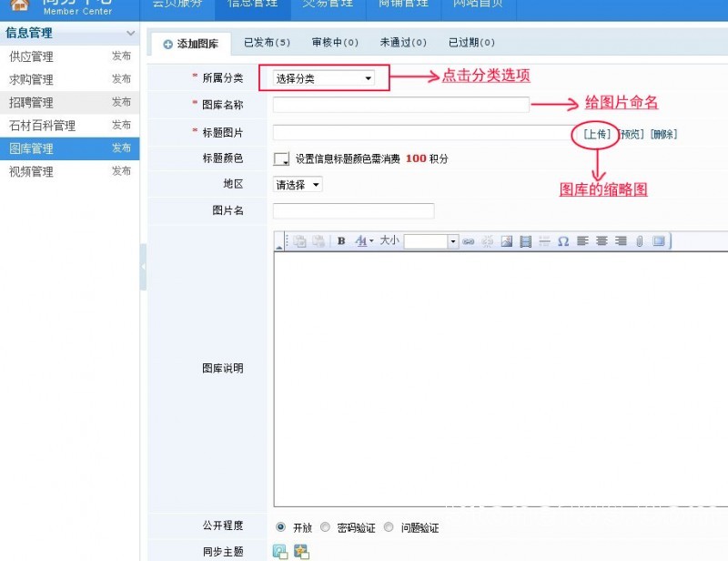Open the 选择分类 category dropdown

pyautogui.click(x=323, y=78)
